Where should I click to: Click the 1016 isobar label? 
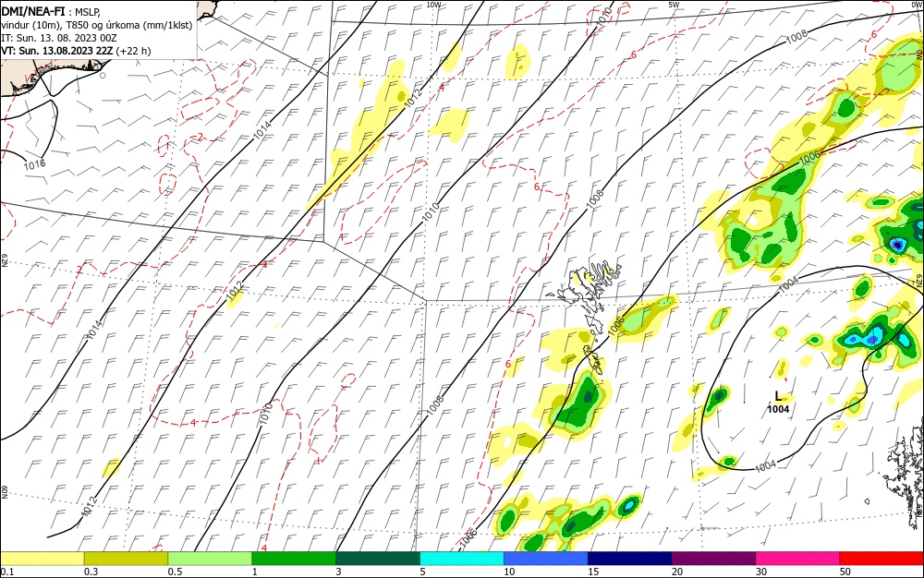point(34,164)
